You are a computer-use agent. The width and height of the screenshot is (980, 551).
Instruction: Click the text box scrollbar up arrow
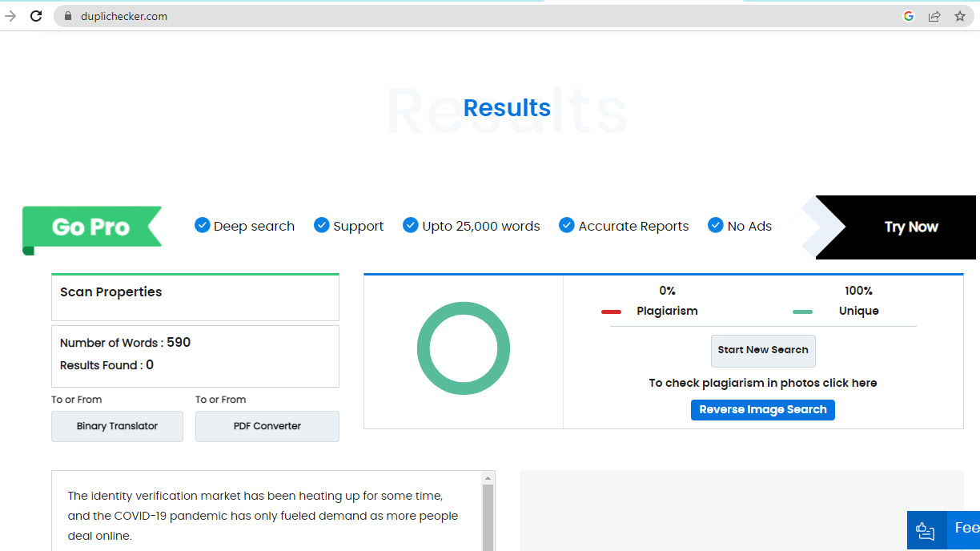tap(488, 478)
